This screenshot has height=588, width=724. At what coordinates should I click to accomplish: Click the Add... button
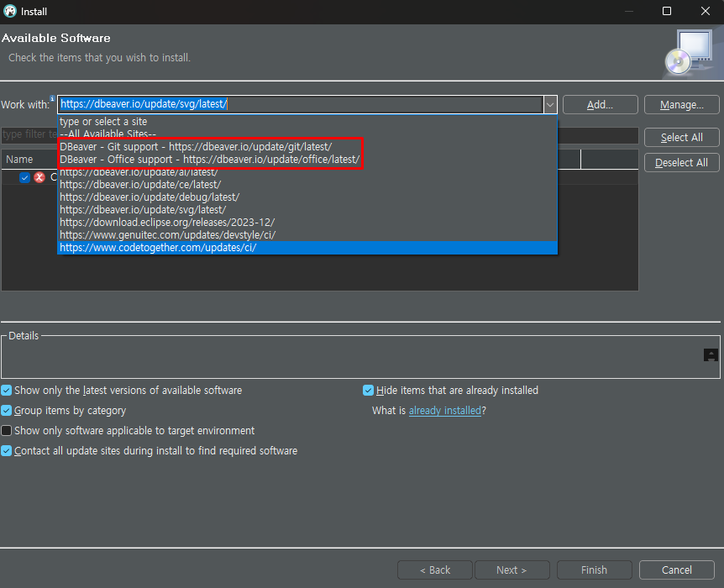tap(601, 105)
